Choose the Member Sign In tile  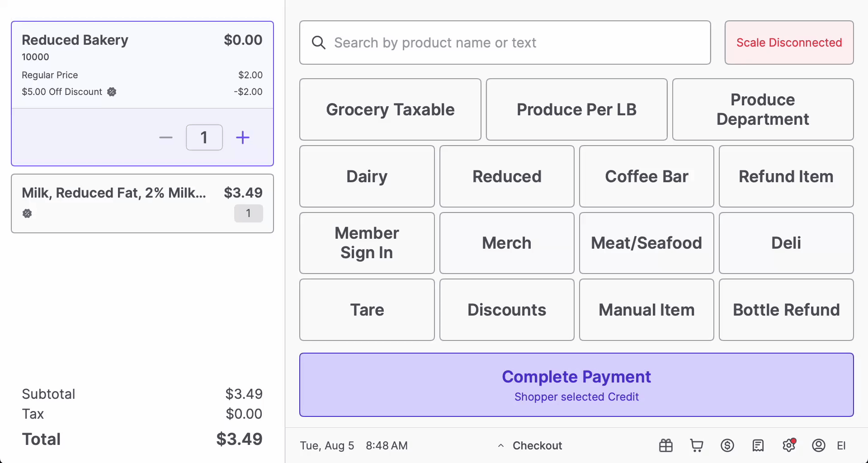pyautogui.click(x=367, y=243)
